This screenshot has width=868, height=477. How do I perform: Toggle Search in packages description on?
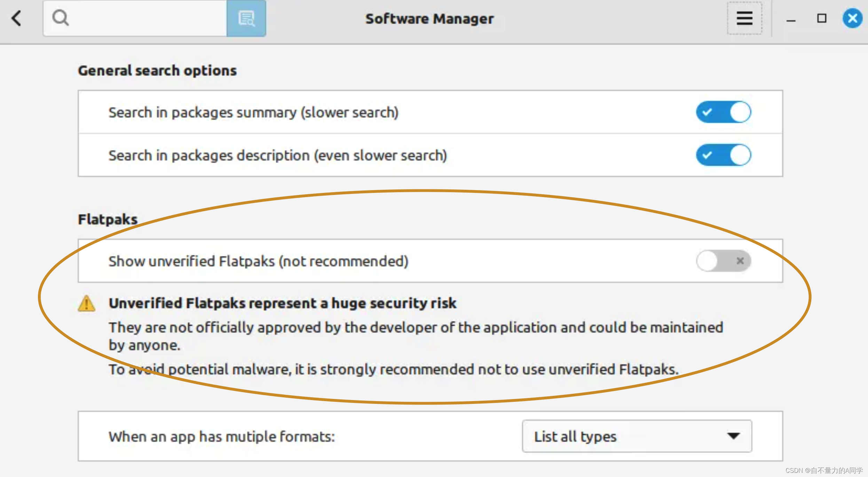[x=723, y=155]
